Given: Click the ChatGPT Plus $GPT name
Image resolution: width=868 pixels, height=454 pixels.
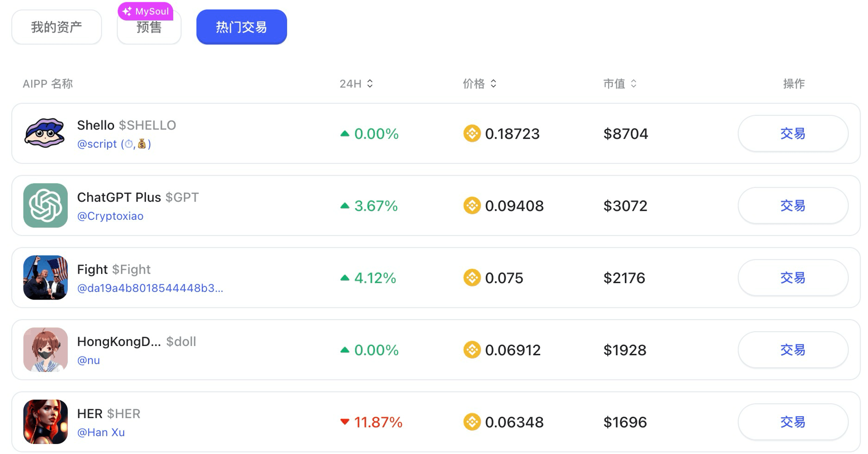Looking at the screenshot, I should [138, 197].
